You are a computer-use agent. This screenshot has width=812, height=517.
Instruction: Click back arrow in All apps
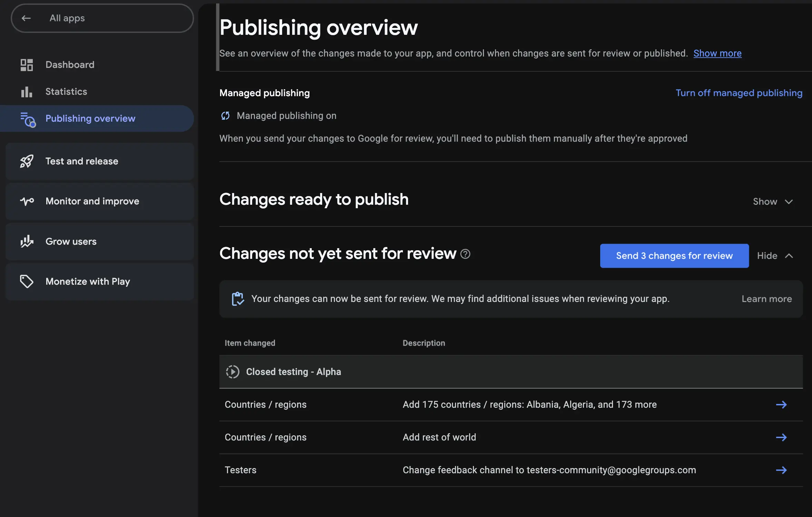26,18
